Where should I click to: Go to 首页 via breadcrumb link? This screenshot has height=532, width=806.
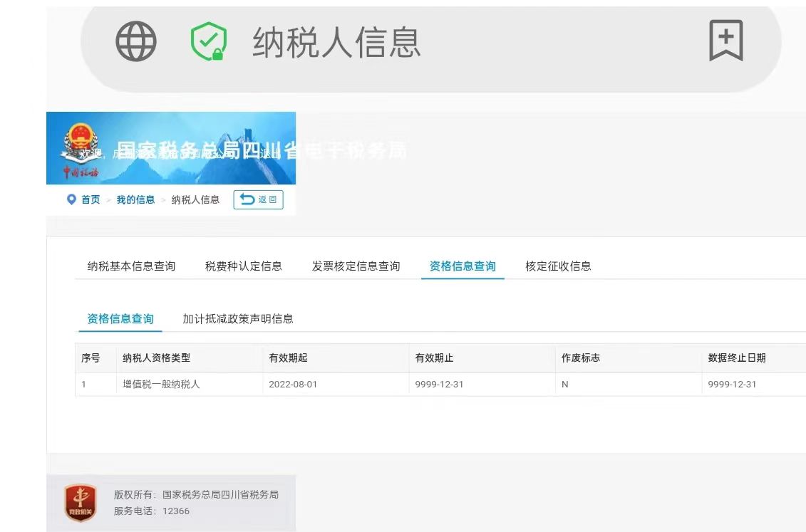(x=91, y=199)
